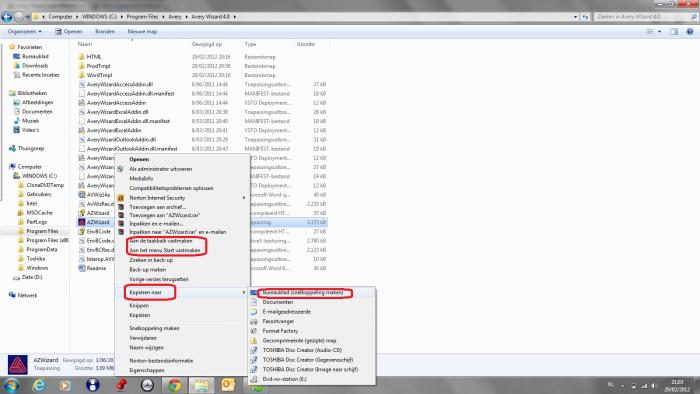Click Avery breadcrumb in address bar

coord(175,17)
